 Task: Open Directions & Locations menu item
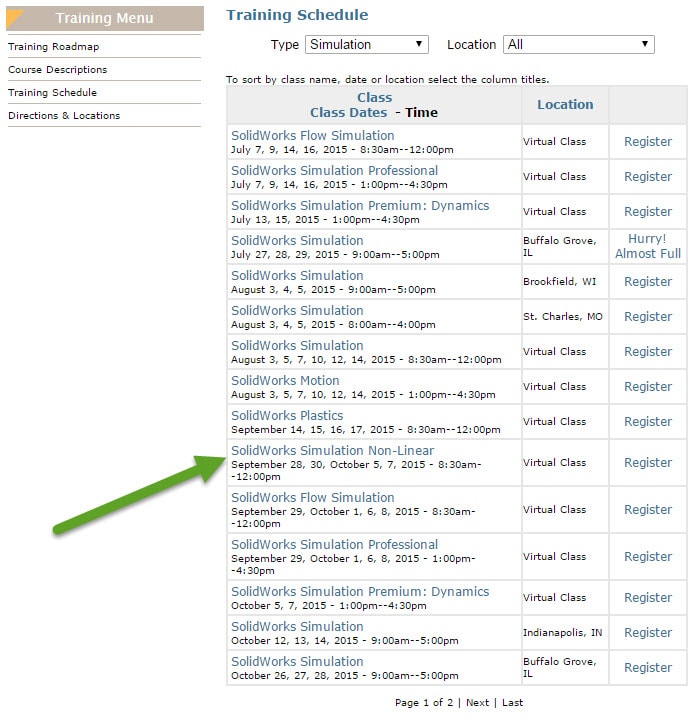pos(64,116)
